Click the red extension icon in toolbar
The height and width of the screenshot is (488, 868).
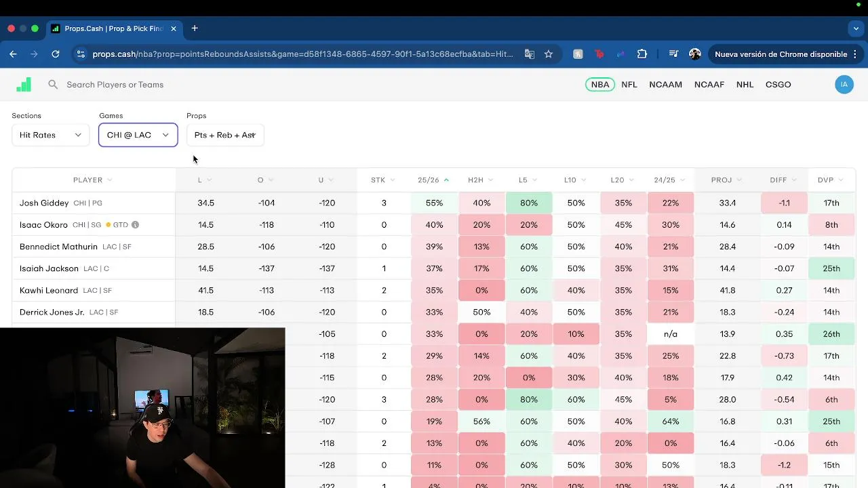(599, 54)
